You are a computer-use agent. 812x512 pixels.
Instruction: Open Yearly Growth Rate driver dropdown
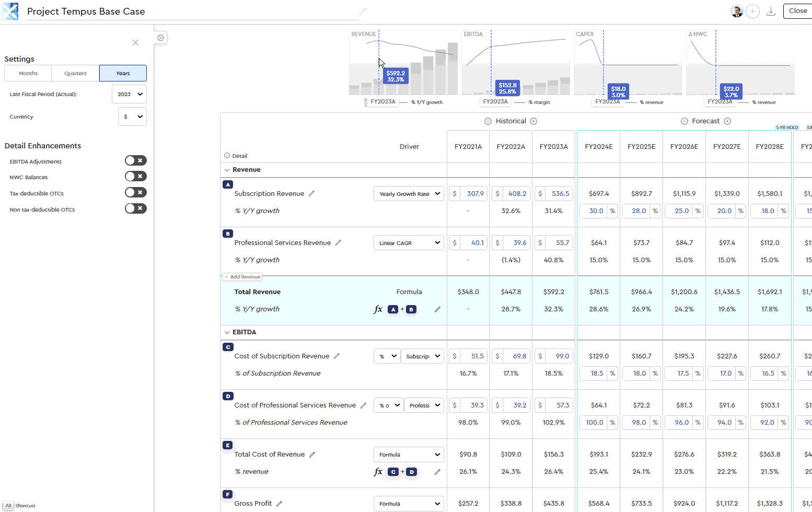point(409,194)
